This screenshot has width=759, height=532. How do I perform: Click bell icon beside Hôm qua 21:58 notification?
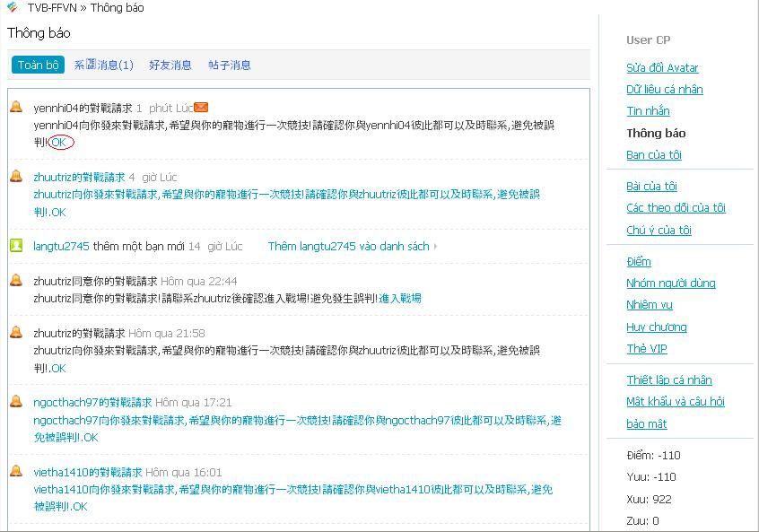(16, 332)
